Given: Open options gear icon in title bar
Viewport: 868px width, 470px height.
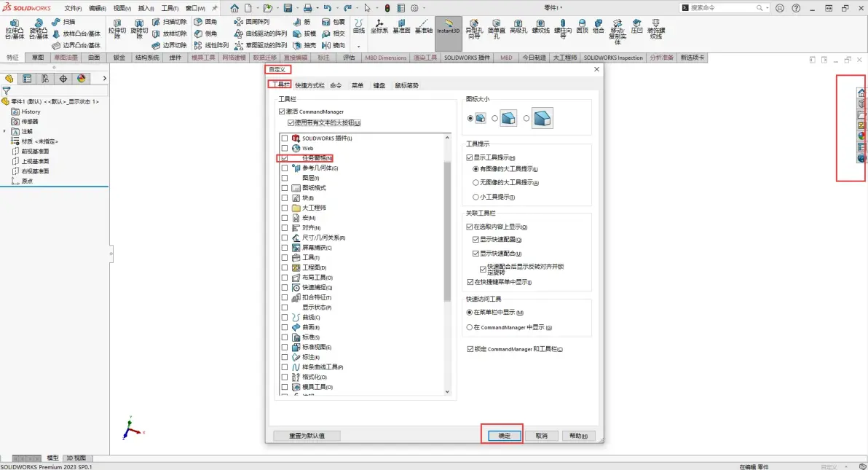Looking at the screenshot, I should [x=414, y=8].
